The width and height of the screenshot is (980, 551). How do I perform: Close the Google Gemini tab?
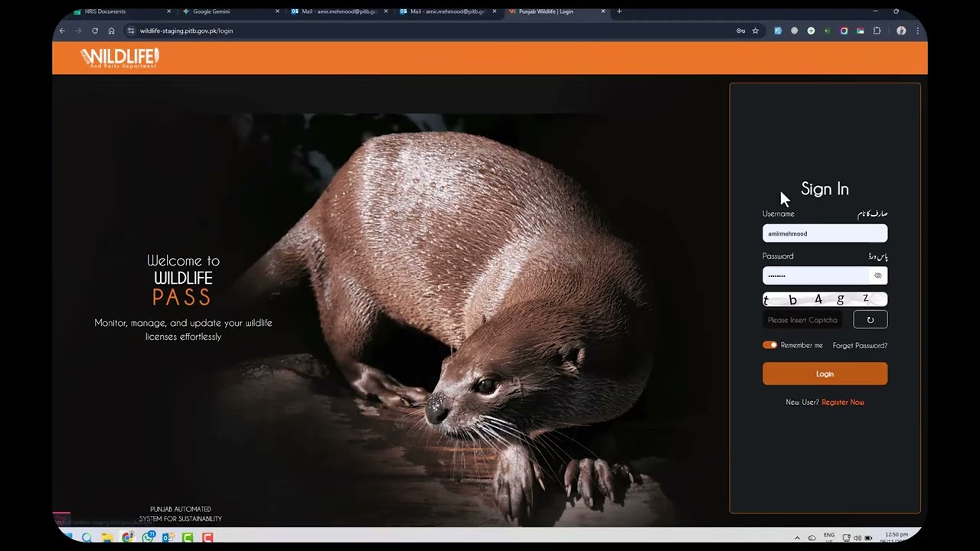click(x=277, y=11)
